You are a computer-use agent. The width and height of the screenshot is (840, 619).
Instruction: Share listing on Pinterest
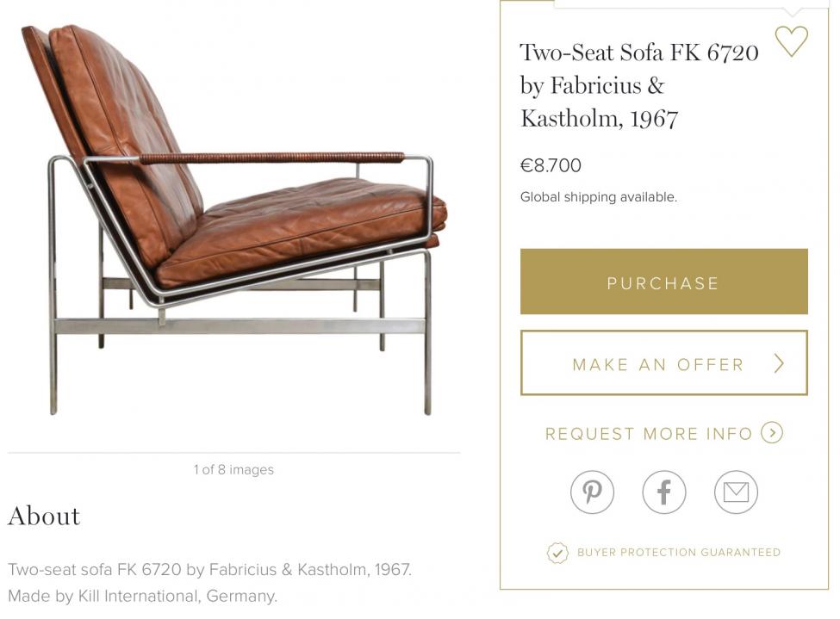pyautogui.click(x=592, y=492)
